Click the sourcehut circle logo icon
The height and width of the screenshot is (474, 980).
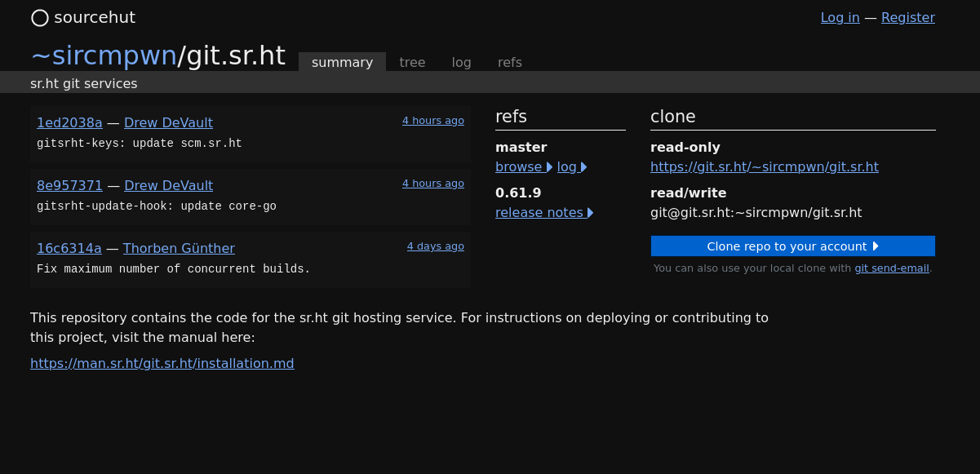[x=40, y=18]
